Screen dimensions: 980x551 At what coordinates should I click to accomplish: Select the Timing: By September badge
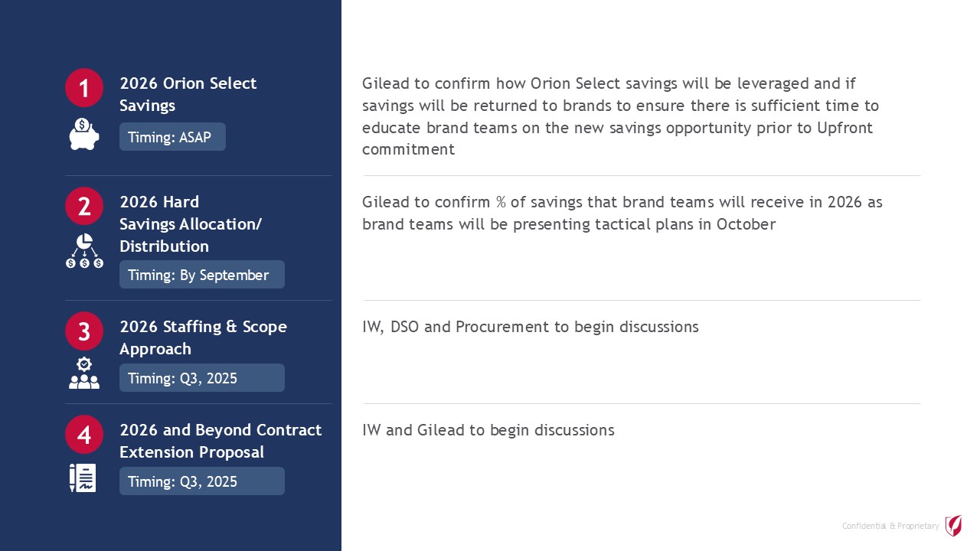click(201, 275)
